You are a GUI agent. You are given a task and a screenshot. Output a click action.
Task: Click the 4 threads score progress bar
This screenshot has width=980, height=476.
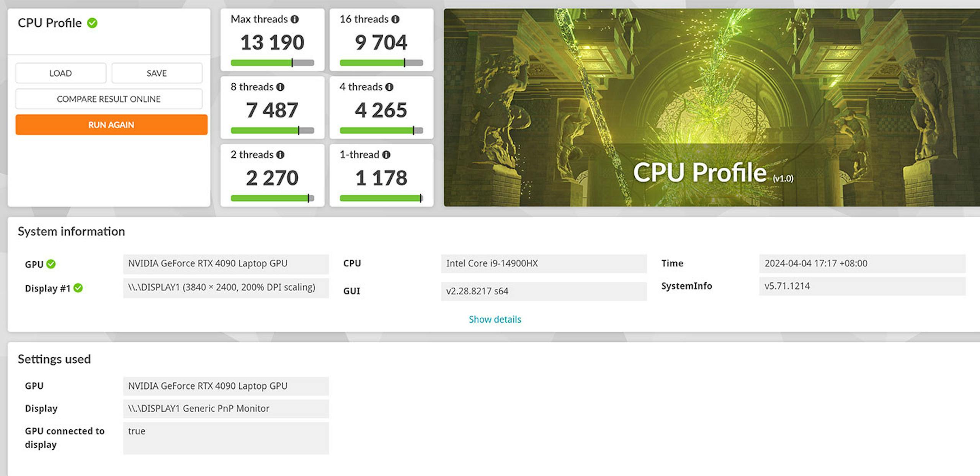pyautogui.click(x=381, y=130)
